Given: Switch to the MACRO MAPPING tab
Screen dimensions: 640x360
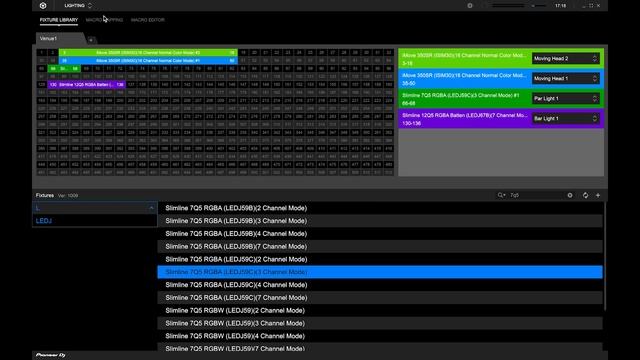Looking at the screenshot, I should [x=104, y=20].
